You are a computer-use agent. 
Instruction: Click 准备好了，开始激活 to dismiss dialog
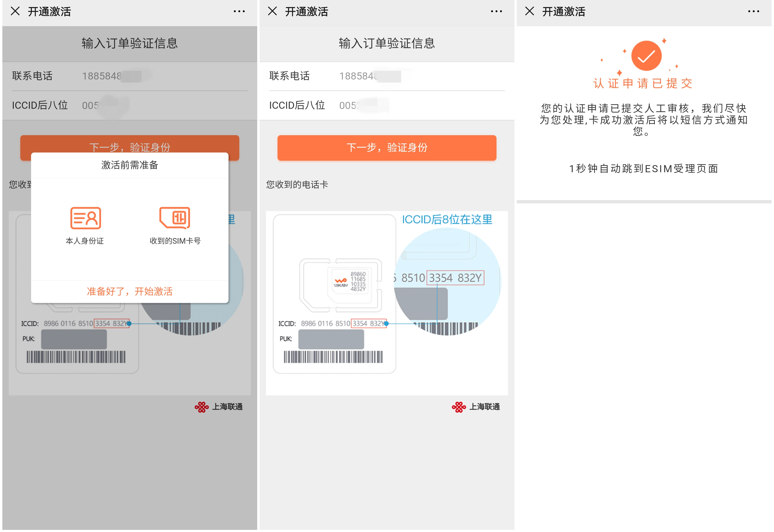point(130,291)
